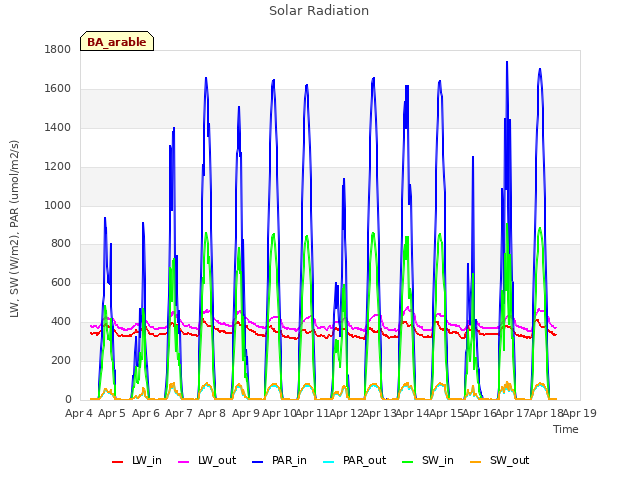The image size is (640, 480).
Task: Click the cyan PAR_out legend swatch
Action: 329,462
